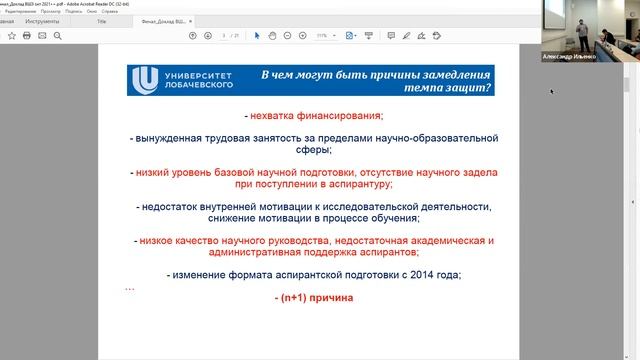The height and width of the screenshot is (360, 640).
Task: Choose the arrow selection tool
Action: (x=257, y=36)
